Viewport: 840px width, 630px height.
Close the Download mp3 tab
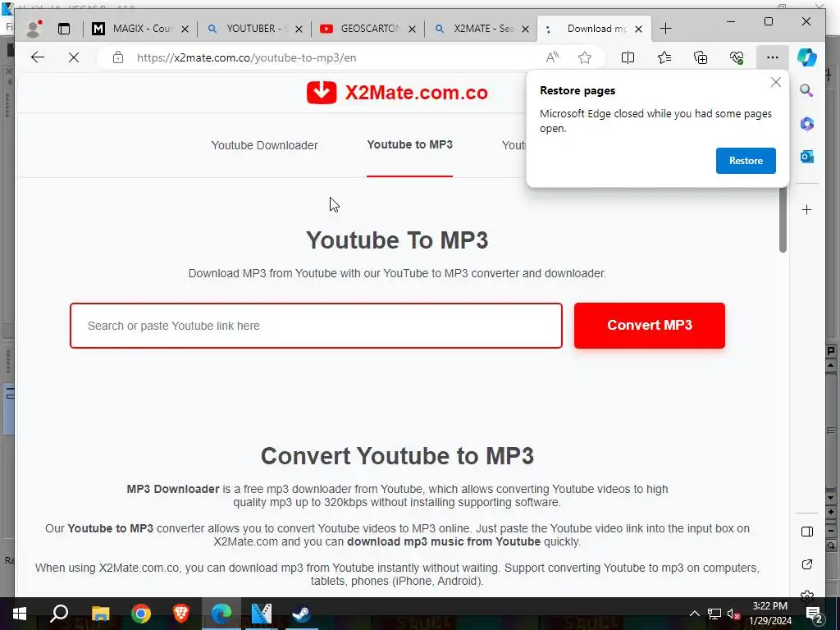(x=638, y=29)
